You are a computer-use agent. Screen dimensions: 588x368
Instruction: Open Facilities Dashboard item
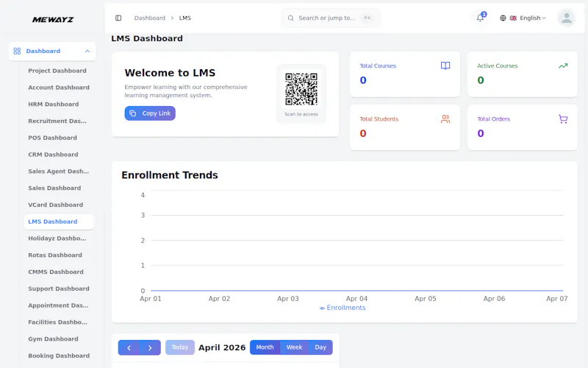click(57, 322)
